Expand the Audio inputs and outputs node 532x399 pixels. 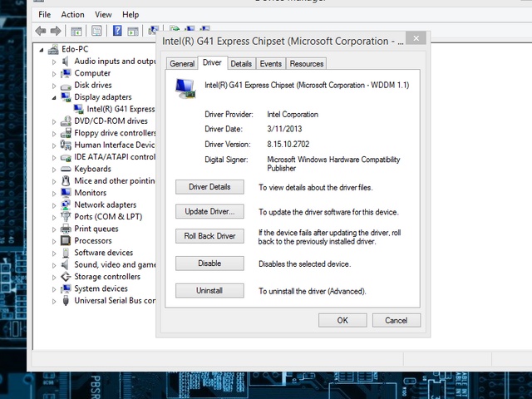click(54, 62)
